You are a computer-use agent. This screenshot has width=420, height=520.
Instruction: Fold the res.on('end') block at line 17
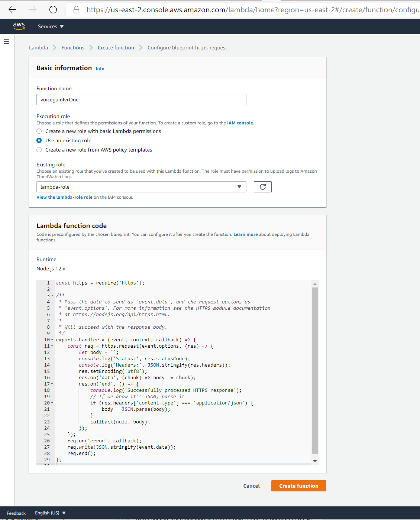click(52, 384)
